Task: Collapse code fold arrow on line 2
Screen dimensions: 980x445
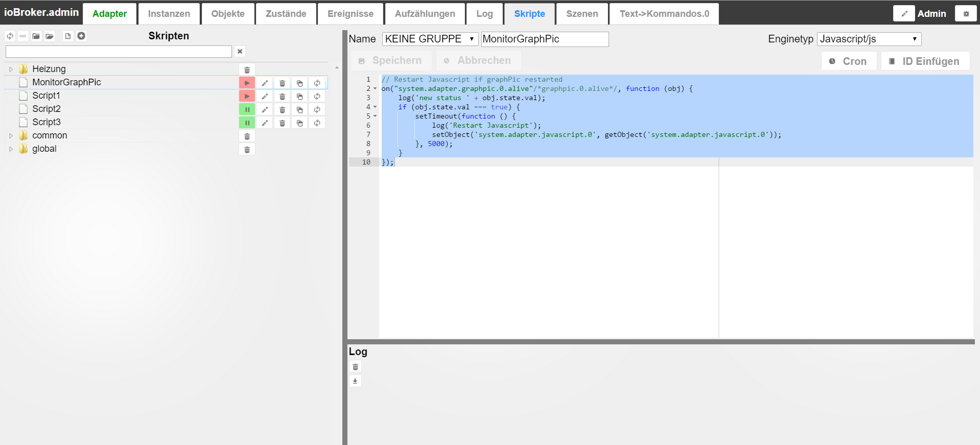Action: tap(375, 89)
